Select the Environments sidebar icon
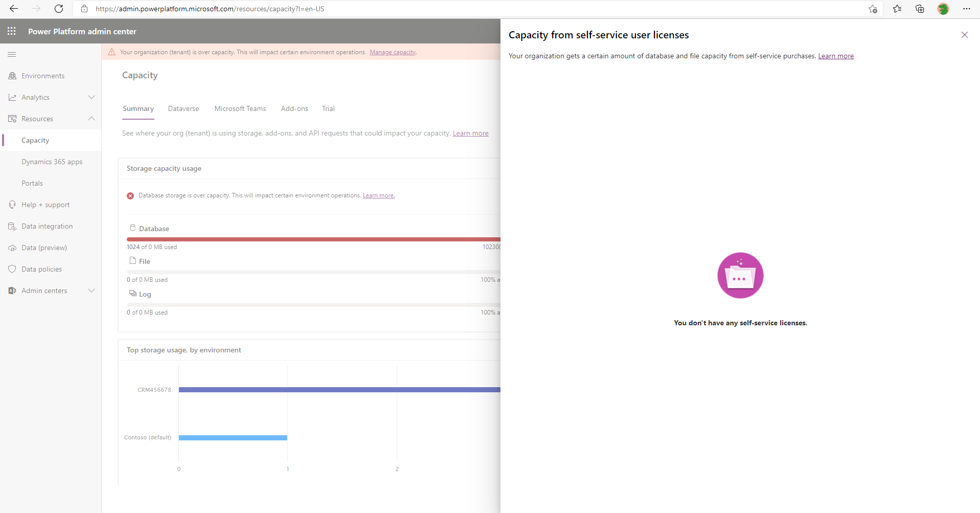The image size is (980, 513). click(x=12, y=75)
